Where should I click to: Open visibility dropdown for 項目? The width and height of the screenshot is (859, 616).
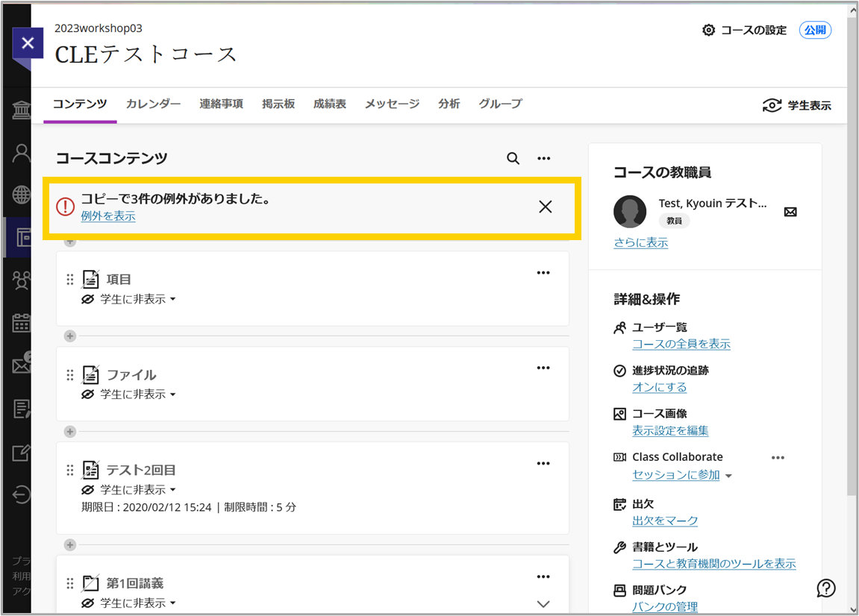pyautogui.click(x=129, y=300)
